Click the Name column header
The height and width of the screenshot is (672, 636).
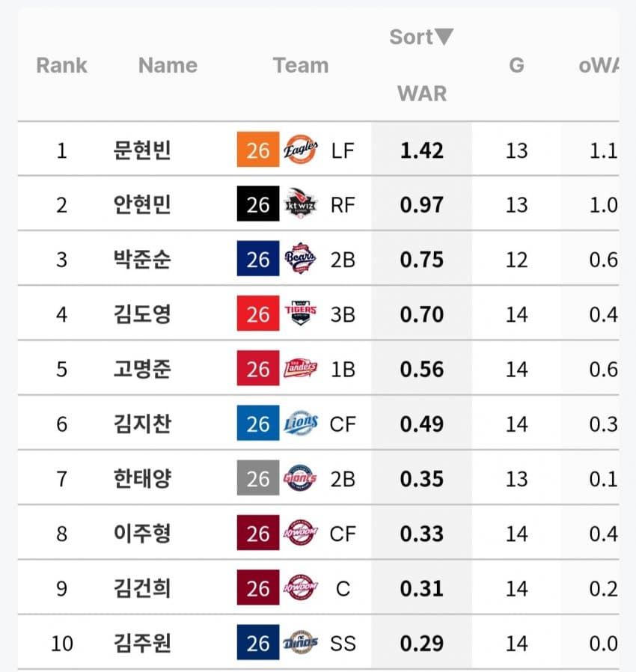(x=168, y=66)
